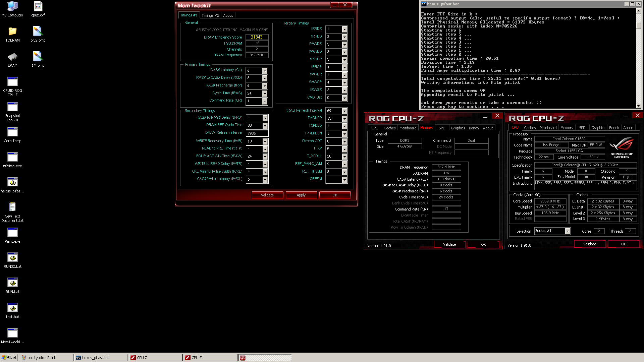Image resolution: width=644 pixels, height=362 pixels.
Task: Activate the second CPU-Z taskbar button
Action: point(210,358)
